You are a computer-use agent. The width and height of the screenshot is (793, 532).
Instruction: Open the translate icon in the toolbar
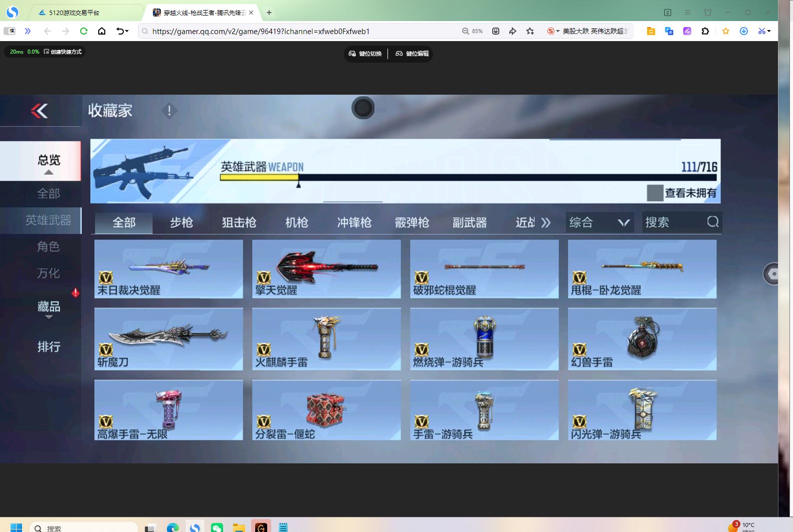[x=669, y=31]
